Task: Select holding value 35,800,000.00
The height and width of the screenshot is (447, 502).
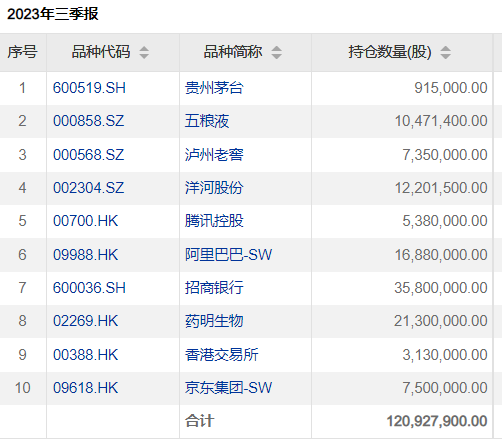Action: (441, 288)
